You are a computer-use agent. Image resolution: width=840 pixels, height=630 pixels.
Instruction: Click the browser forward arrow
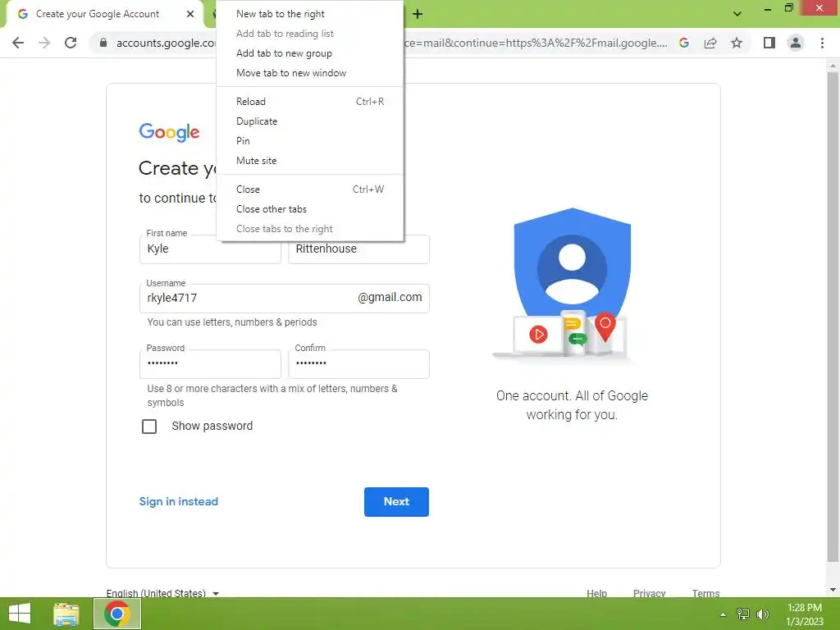(x=44, y=43)
